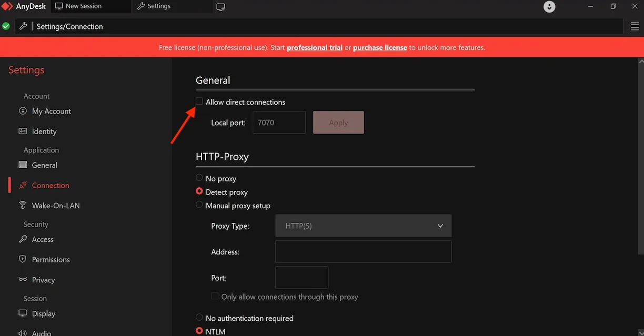Open the Proxy Type HTTP(S) dropdown
The height and width of the screenshot is (336, 644).
tap(363, 226)
